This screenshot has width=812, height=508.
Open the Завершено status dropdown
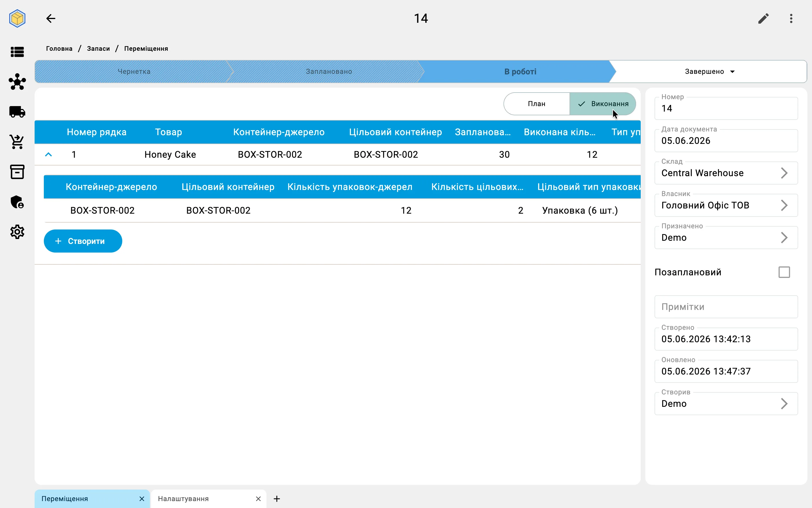710,72
